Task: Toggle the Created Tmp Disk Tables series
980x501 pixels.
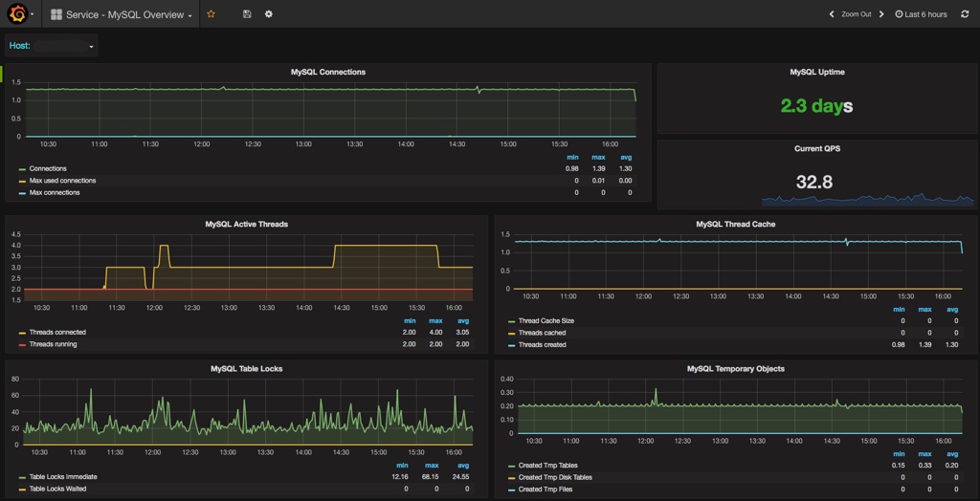Action: tap(555, 477)
